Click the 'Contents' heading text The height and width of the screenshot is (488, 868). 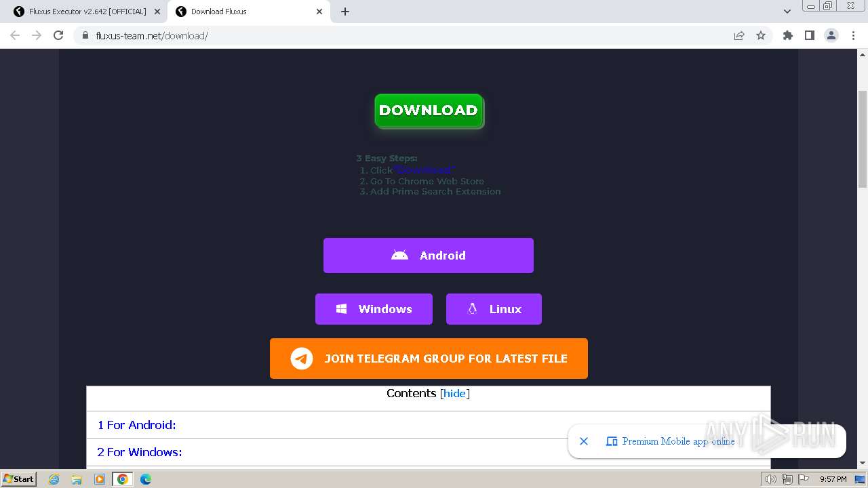[411, 393]
